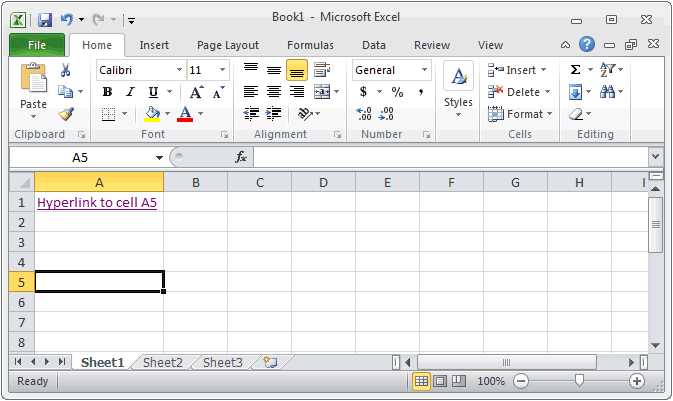The image size is (673, 401).
Task: Toggle Italic formatting
Action: tap(130, 92)
